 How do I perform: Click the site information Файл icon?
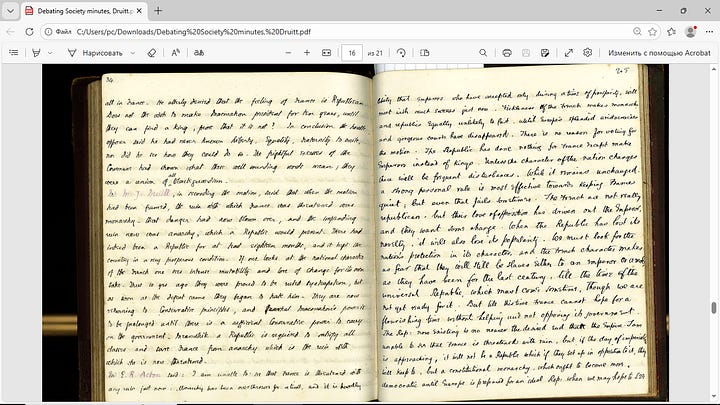pyautogui.click(x=58, y=32)
